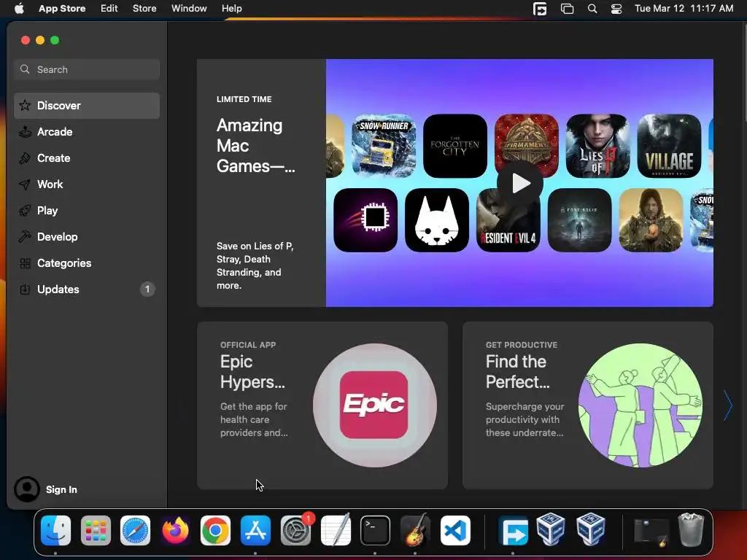The height and width of the screenshot is (560, 747).
Task: Select Categories in the sidebar
Action: (x=87, y=262)
